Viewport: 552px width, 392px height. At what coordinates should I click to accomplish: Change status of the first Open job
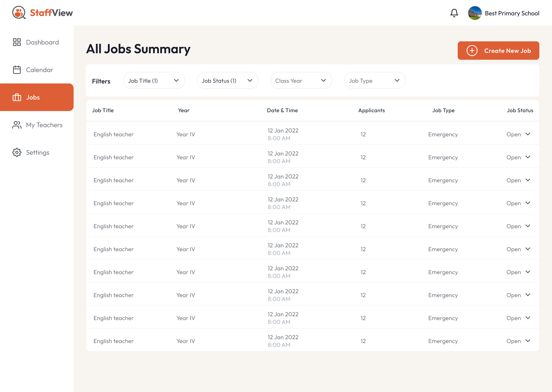click(519, 134)
